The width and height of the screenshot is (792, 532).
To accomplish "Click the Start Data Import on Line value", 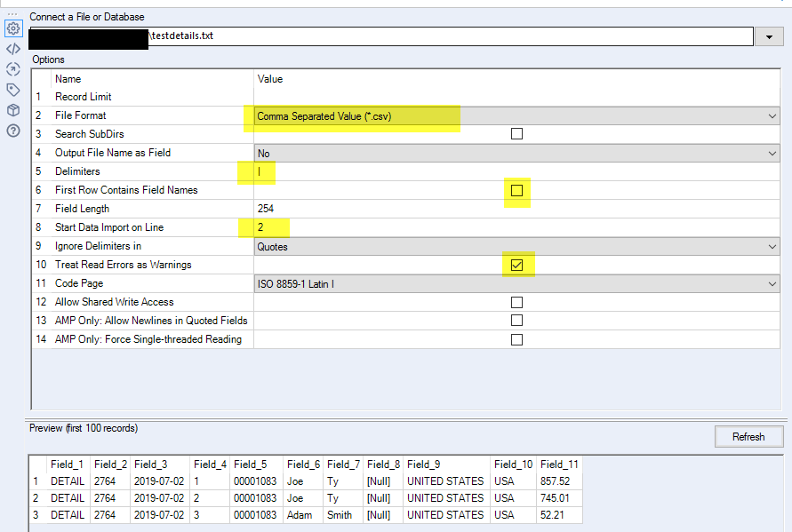I will point(516,227).
